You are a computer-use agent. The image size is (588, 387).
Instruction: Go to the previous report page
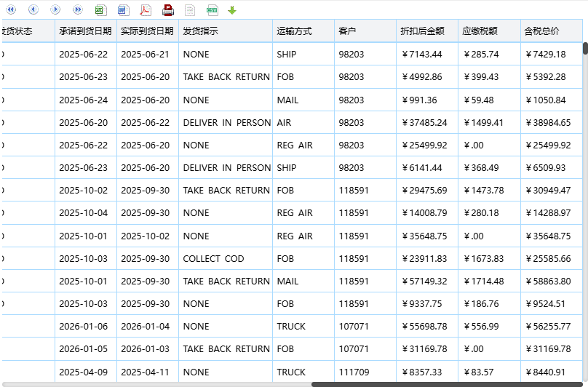click(x=33, y=9)
